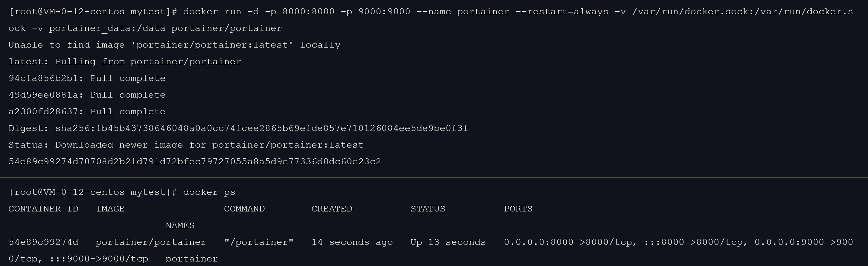
Task: Click layer ID 49d59ee0881a
Action: click(43, 95)
